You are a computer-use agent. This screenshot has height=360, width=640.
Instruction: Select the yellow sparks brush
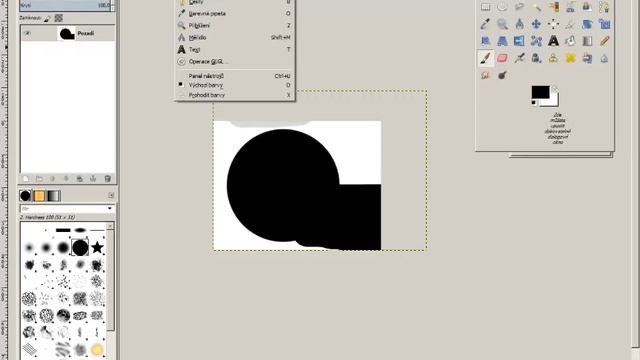click(97, 350)
